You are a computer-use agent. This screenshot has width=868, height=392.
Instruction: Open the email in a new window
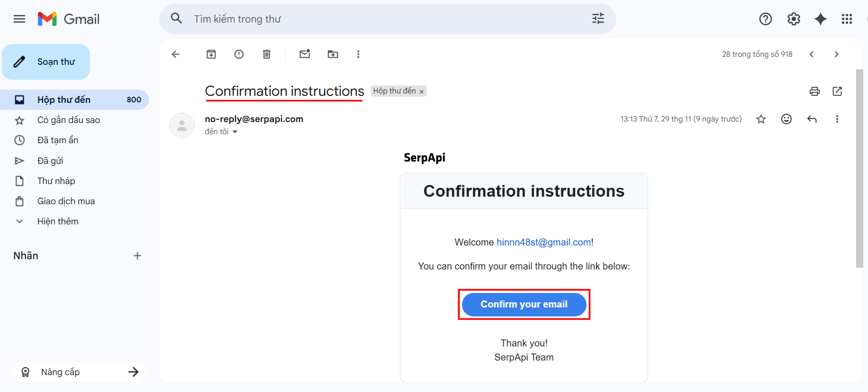point(837,91)
